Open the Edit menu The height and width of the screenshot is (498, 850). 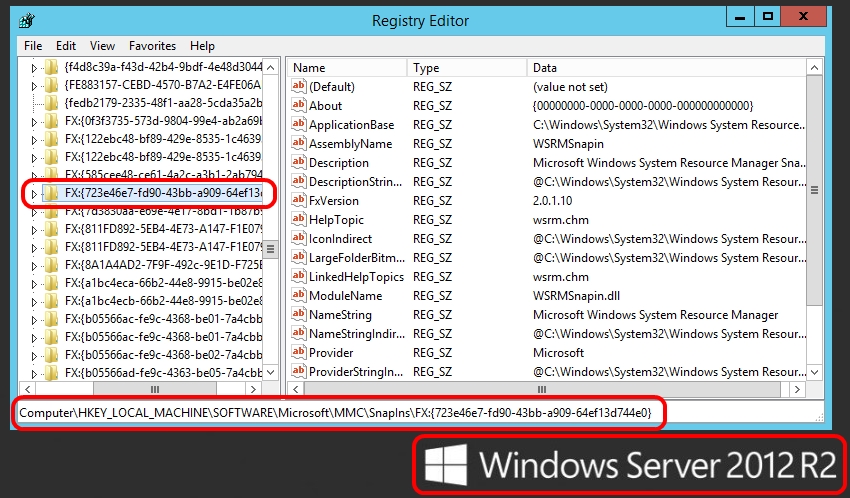[x=66, y=46]
